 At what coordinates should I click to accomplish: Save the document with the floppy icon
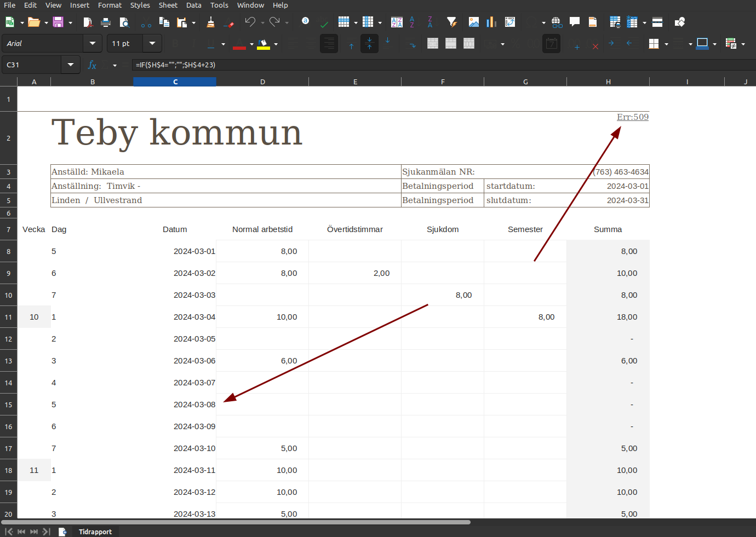tap(58, 22)
